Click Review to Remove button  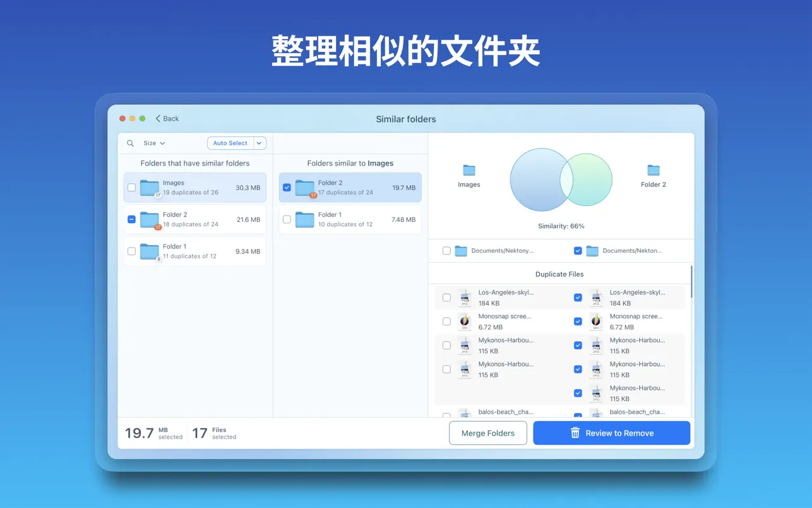coord(611,433)
